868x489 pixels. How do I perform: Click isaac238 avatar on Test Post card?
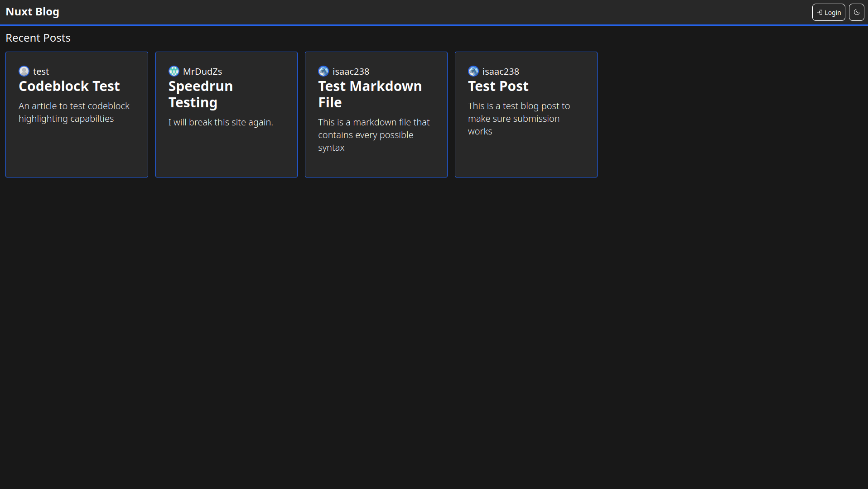[473, 71]
